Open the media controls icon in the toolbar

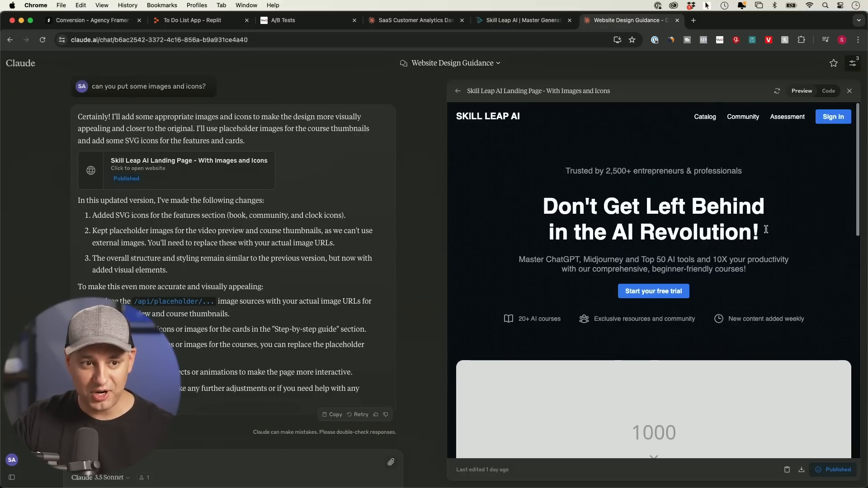826,40
